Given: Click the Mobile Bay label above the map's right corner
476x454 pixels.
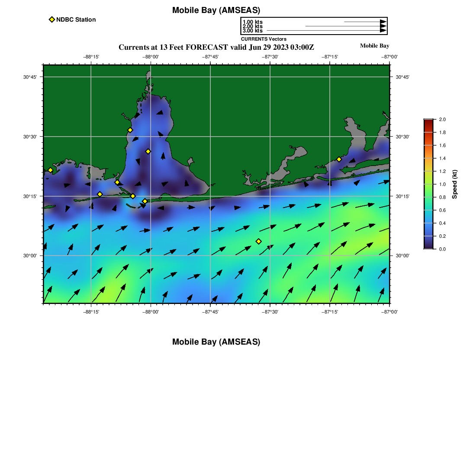Looking at the screenshot, I should 374,46.
